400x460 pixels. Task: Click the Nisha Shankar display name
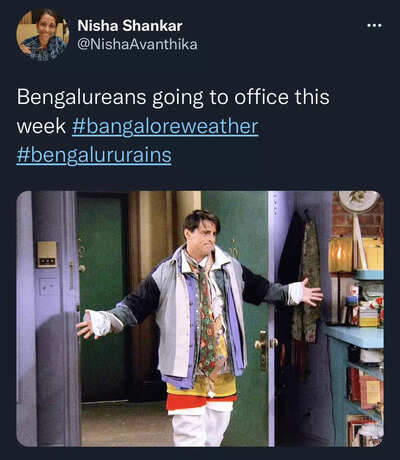(130, 26)
